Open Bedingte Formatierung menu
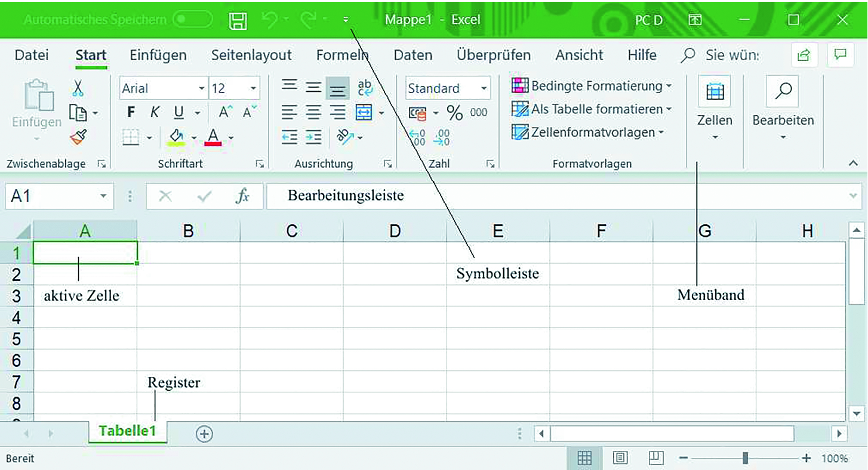Image resolution: width=868 pixels, height=470 pixels. (x=592, y=86)
